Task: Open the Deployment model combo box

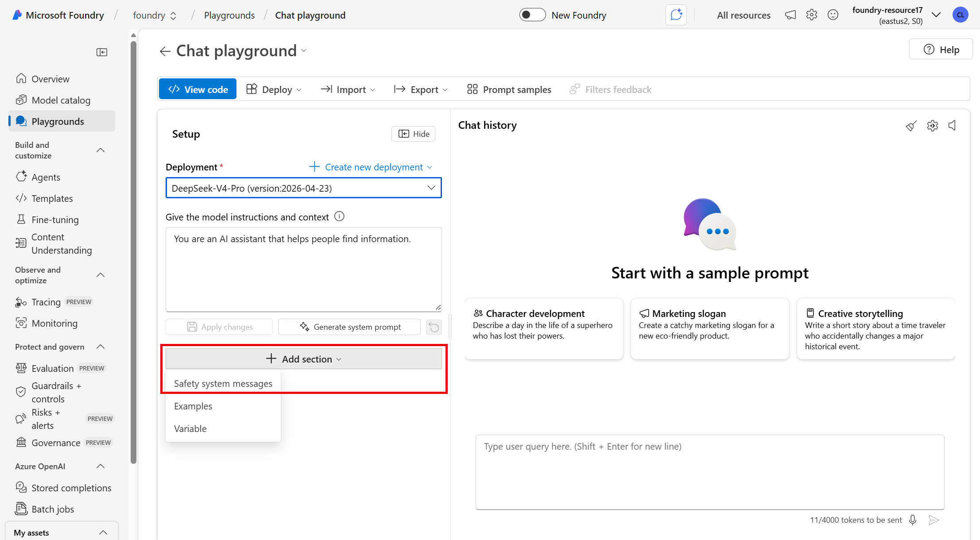Action: click(x=304, y=188)
